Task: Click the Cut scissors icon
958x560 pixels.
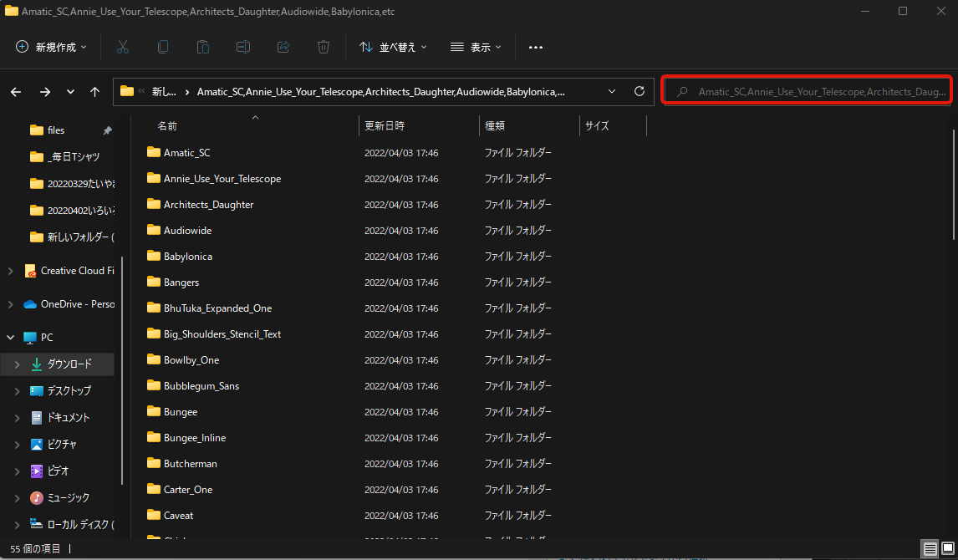Action: coord(123,47)
